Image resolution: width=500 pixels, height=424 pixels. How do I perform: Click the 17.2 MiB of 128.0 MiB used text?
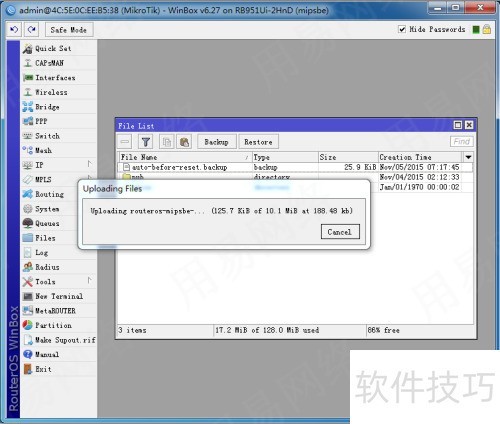click(x=267, y=330)
